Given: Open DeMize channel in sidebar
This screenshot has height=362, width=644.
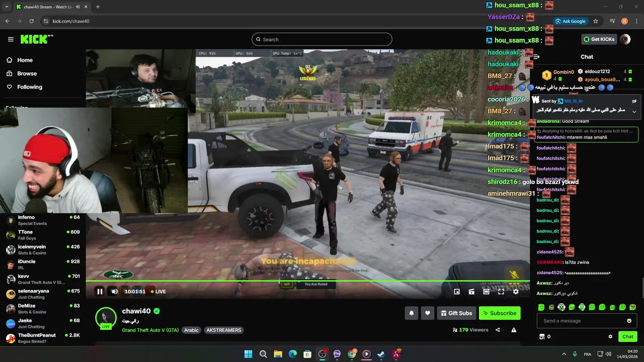Looking at the screenshot, I should click(x=43, y=308).
